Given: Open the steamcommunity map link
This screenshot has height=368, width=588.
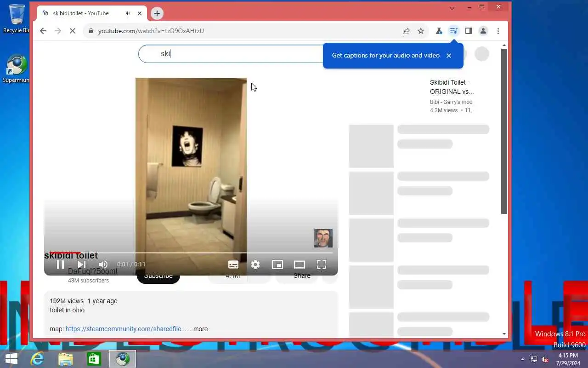Looking at the screenshot, I should tap(126, 329).
